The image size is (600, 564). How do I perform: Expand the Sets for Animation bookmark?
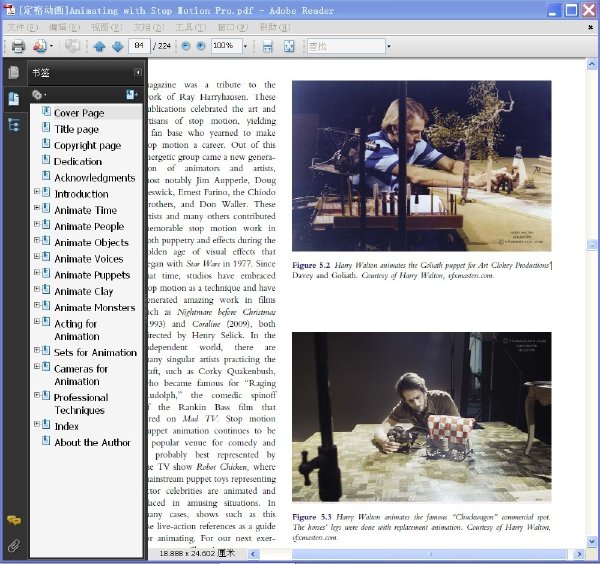click(37, 350)
